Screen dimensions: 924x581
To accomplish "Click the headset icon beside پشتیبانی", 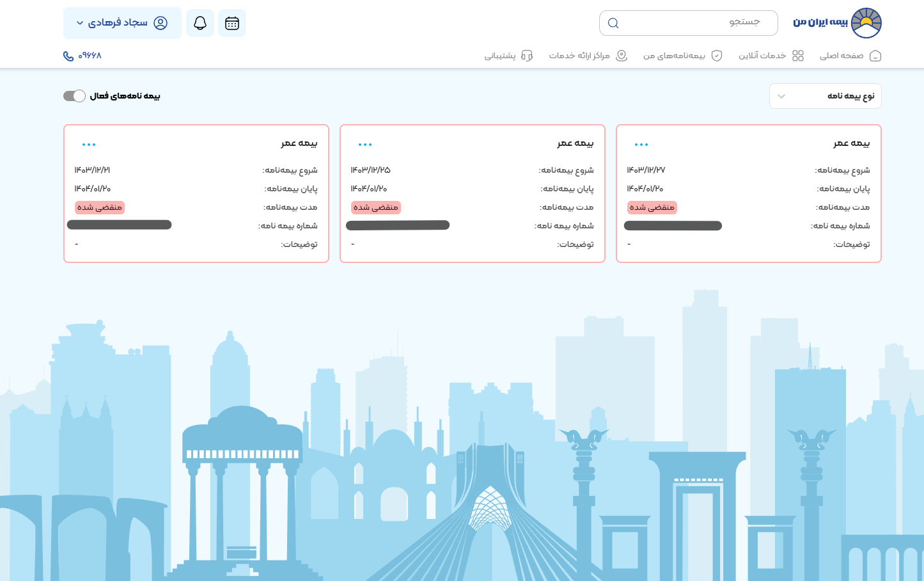I will pos(526,56).
